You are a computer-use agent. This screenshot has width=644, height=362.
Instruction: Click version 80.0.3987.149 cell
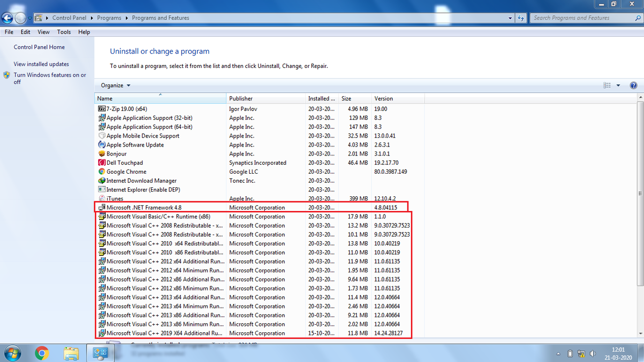pyautogui.click(x=390, y=172)
